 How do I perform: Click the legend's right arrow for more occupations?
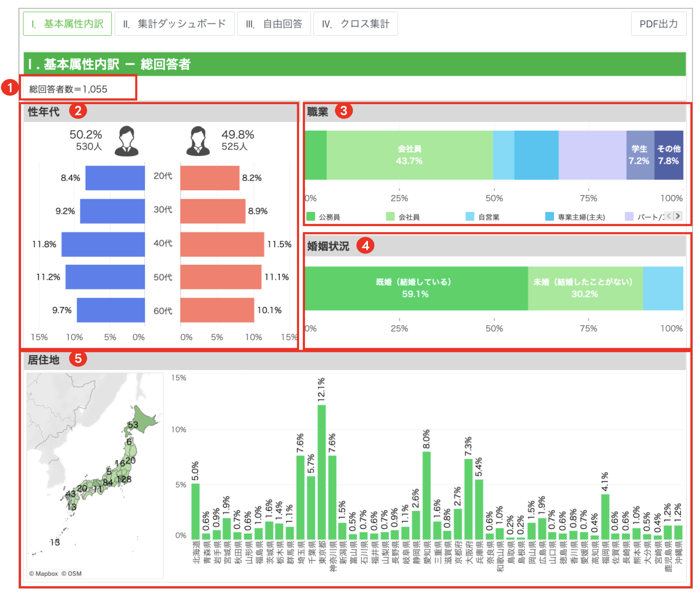678,216
